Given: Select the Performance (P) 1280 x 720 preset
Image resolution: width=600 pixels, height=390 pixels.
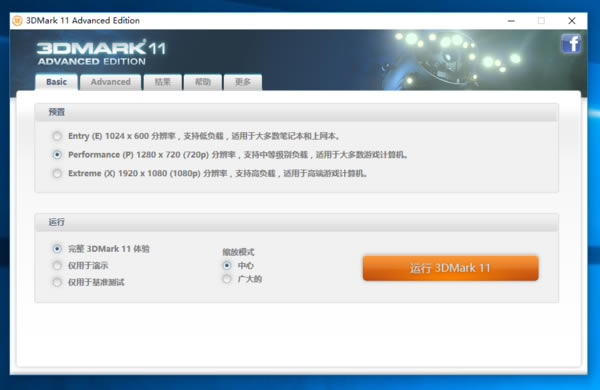Looking at the screenshot, I should [x=57, y=155].
